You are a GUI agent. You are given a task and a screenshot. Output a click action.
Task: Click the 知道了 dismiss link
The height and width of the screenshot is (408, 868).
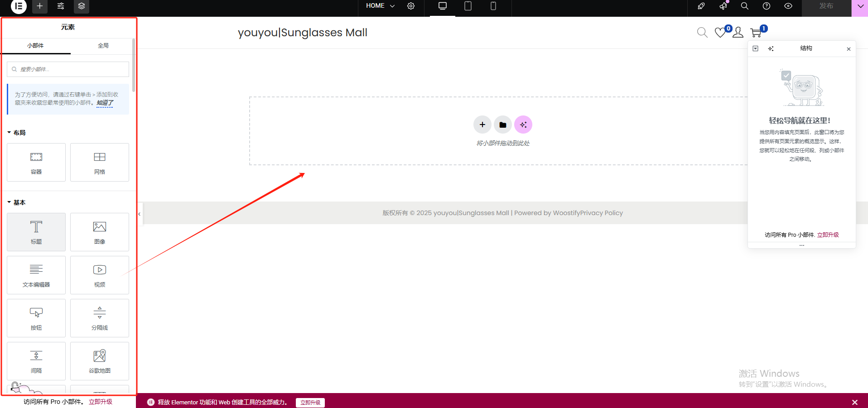click(105, 103)
